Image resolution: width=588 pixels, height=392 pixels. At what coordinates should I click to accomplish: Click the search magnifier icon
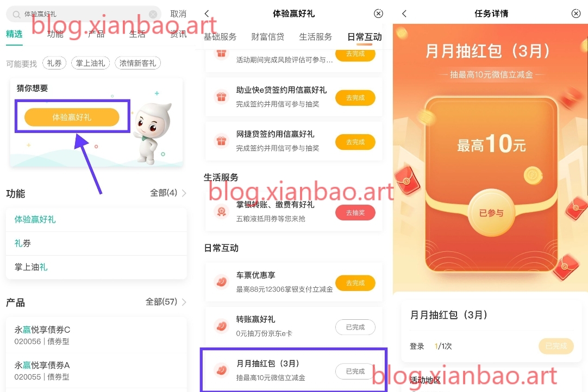pyautogui.click(x=16, y=14)
